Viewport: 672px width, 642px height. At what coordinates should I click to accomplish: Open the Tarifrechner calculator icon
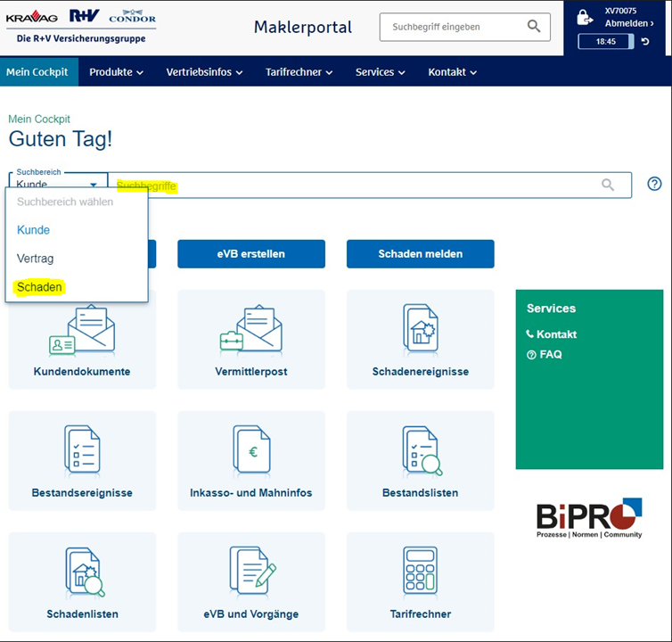pos(420,572)
